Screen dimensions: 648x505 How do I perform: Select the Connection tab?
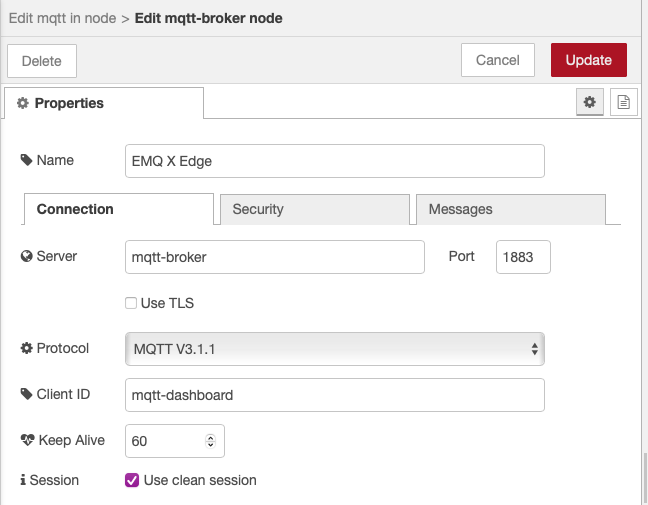tap(119, 209)
